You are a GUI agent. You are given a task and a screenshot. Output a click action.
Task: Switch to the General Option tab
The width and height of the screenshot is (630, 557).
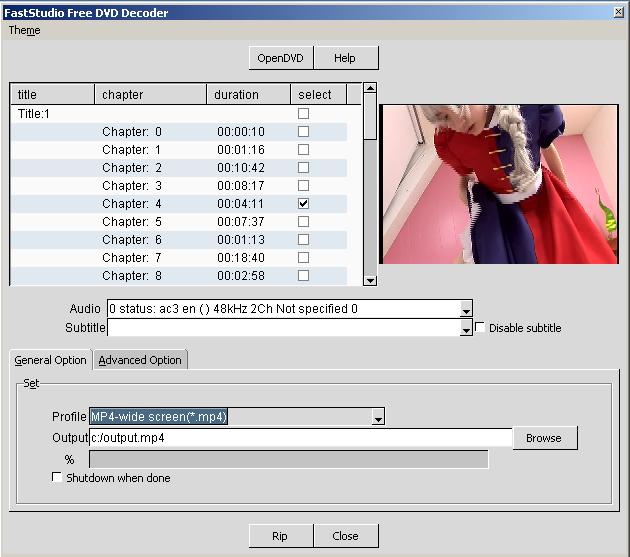tap(51, 360)
